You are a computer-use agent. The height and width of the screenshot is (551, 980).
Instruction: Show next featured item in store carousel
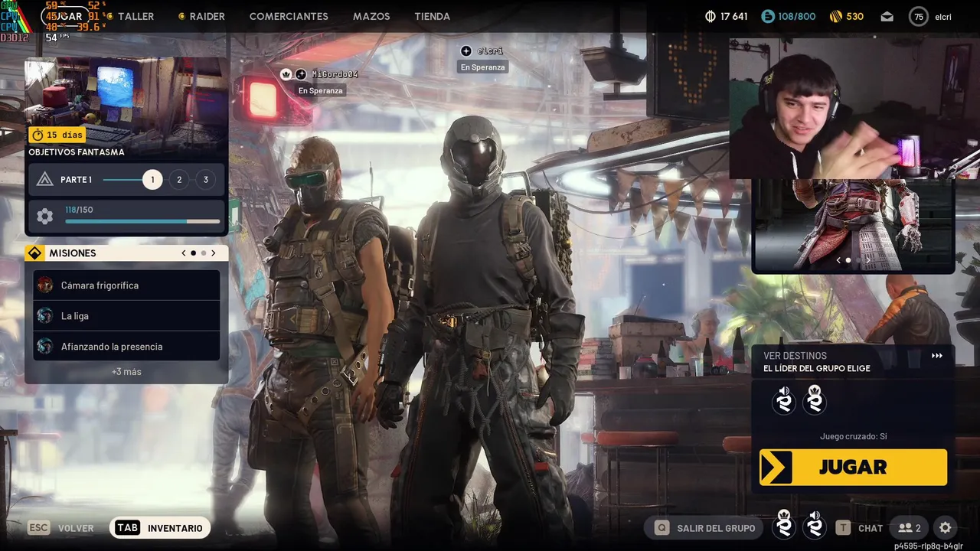[867, 260]
